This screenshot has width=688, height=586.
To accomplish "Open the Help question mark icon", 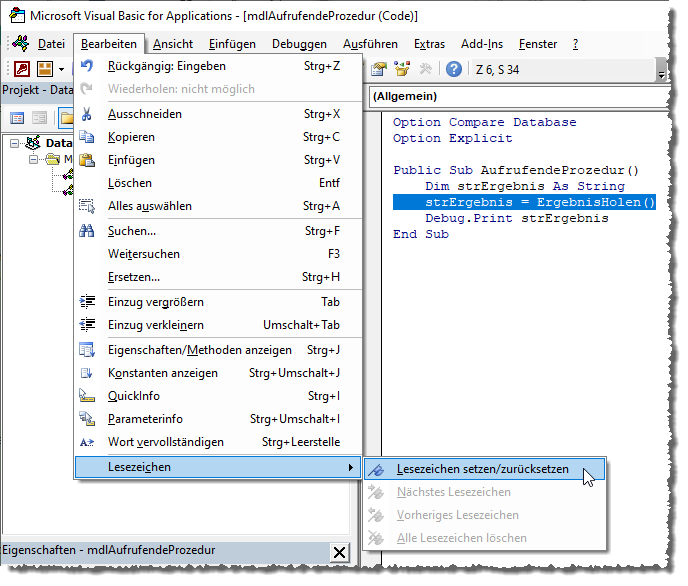I will click(454, 69).
